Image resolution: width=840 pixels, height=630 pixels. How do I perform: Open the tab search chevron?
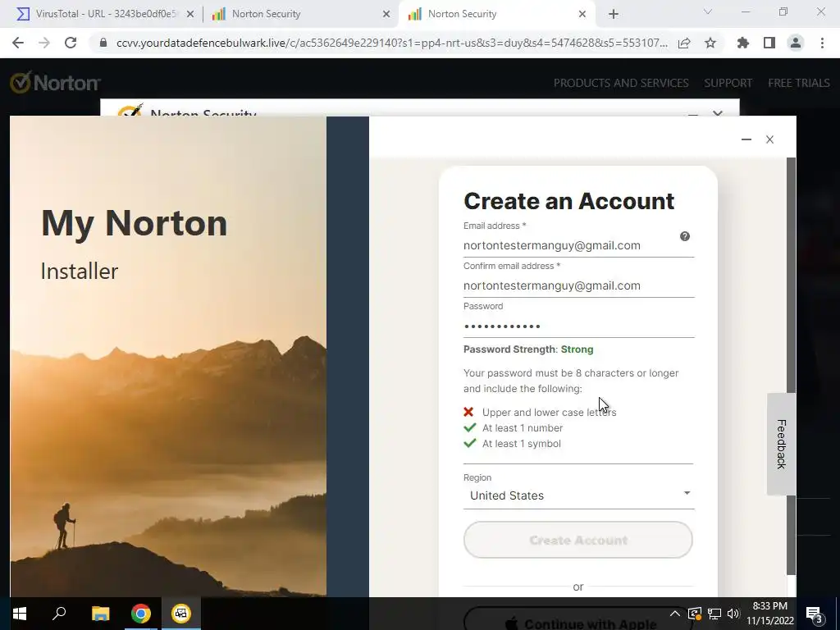[708, 11]
